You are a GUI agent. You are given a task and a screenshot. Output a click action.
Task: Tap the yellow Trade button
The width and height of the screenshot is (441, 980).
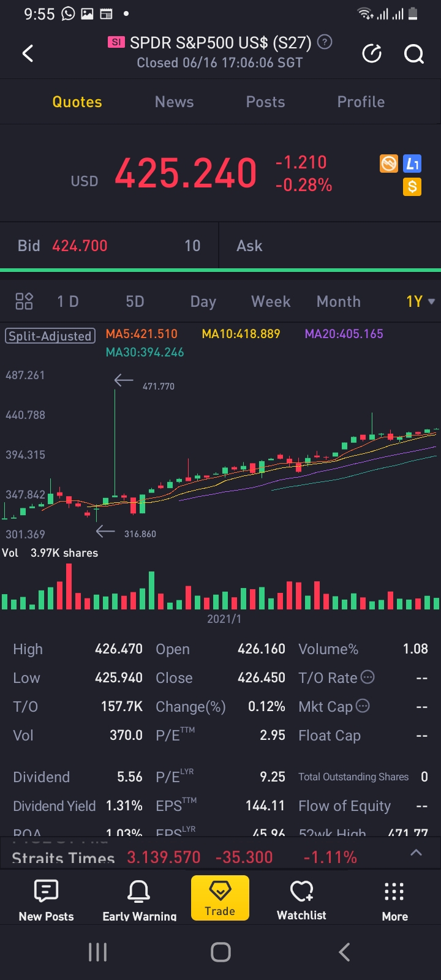coord(220,898)
